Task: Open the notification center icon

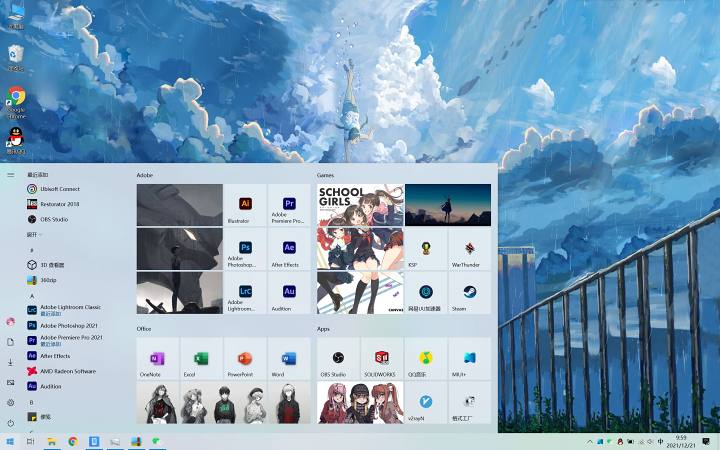Action: pyautogui.click(x=706, y=442)
